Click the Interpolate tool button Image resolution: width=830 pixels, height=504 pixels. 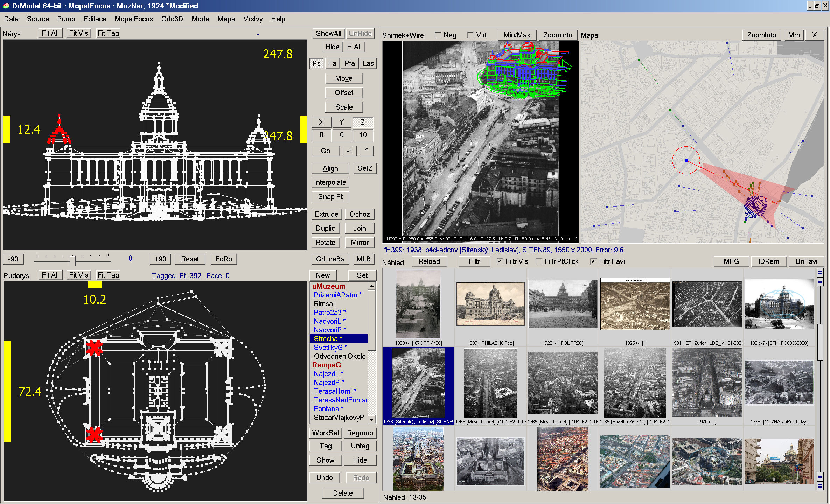pyautogui.click(x=330, y=183)
